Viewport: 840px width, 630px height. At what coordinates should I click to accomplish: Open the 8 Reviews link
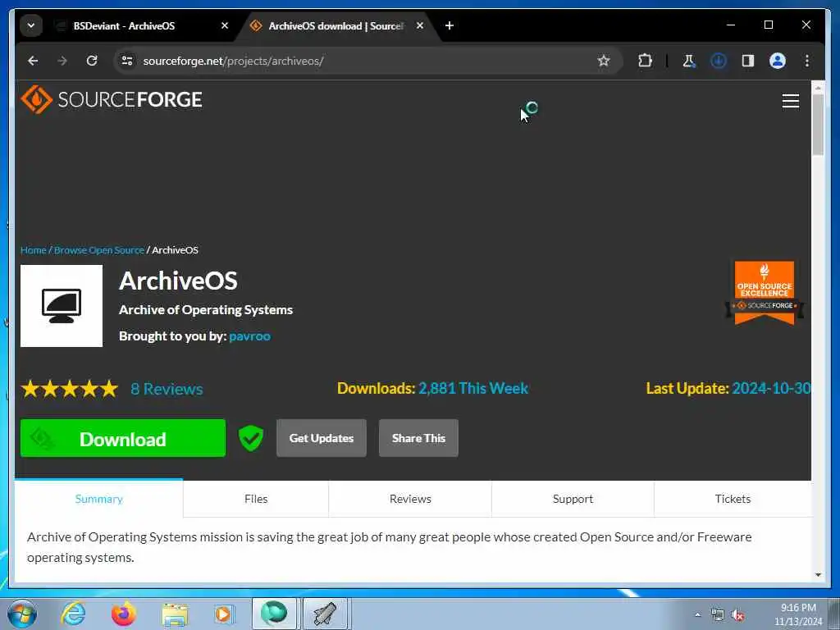(x=167, y=390)
